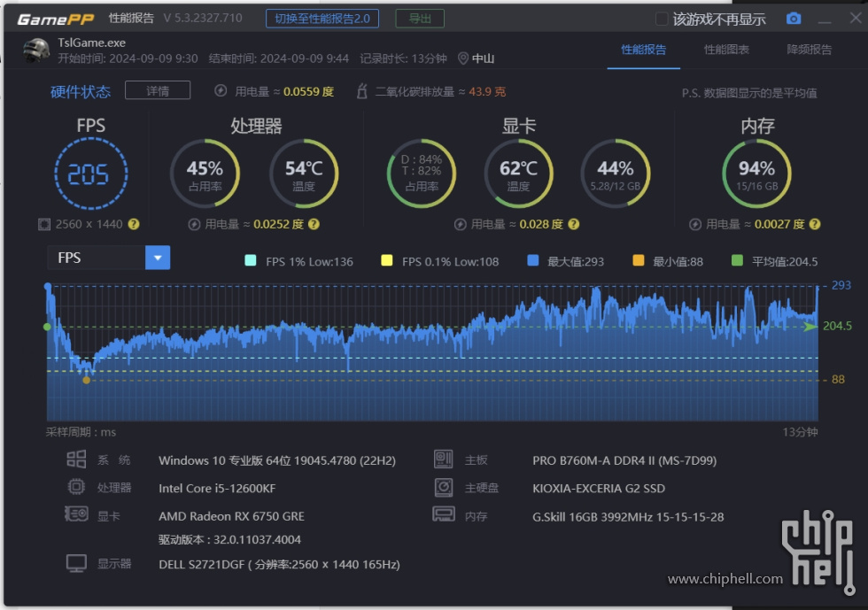Viewport: 868px width, 610px height.
Task: Click the Windows 10 专业版 system text
Action: coord(276,460)
